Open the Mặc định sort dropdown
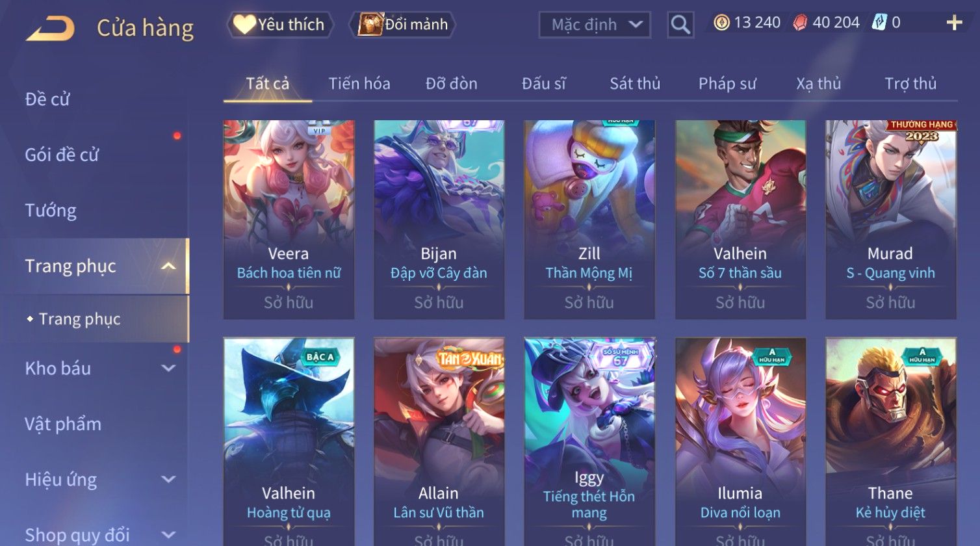This screenshot has height=546, width=980. point(595,25)
